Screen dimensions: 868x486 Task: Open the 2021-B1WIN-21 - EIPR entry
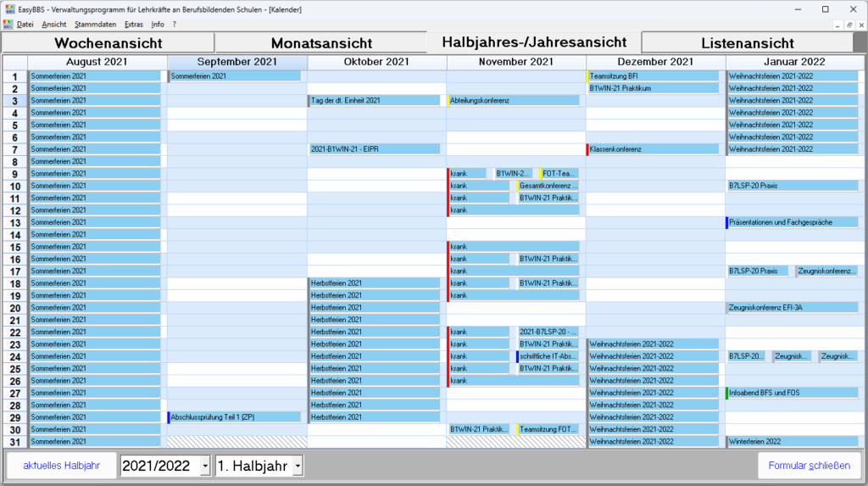click(x=374, y=149)
